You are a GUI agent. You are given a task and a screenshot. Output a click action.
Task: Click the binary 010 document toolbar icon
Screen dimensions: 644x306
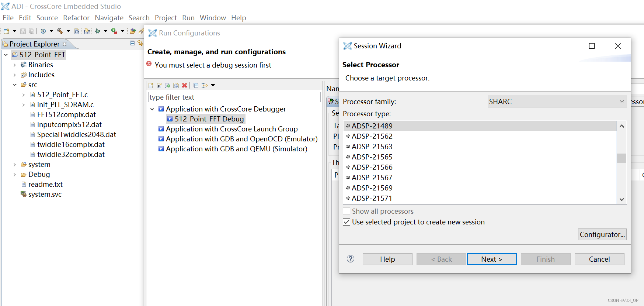pyautogui.click(x=77, y=31)
